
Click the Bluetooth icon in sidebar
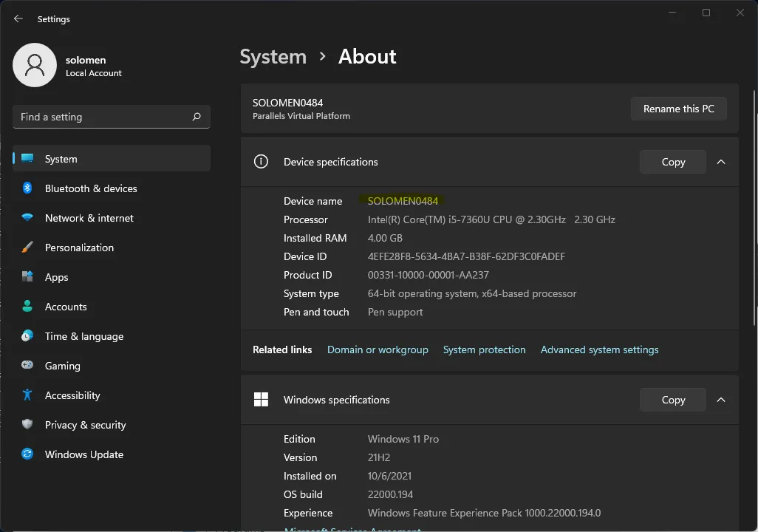pyautogui.click(x=27, y=188)
